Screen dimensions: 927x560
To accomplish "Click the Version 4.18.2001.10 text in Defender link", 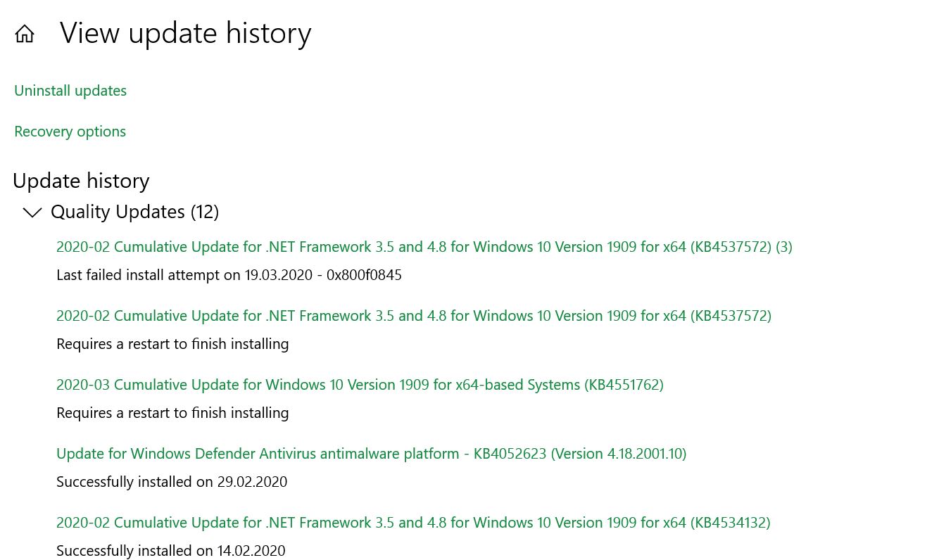I will click(x=618, y=454).
